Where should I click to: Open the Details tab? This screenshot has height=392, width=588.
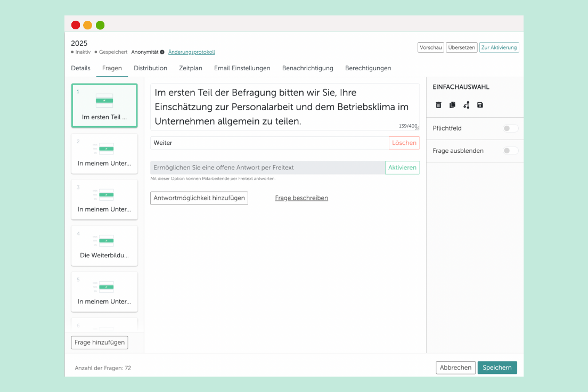point(80,68)
